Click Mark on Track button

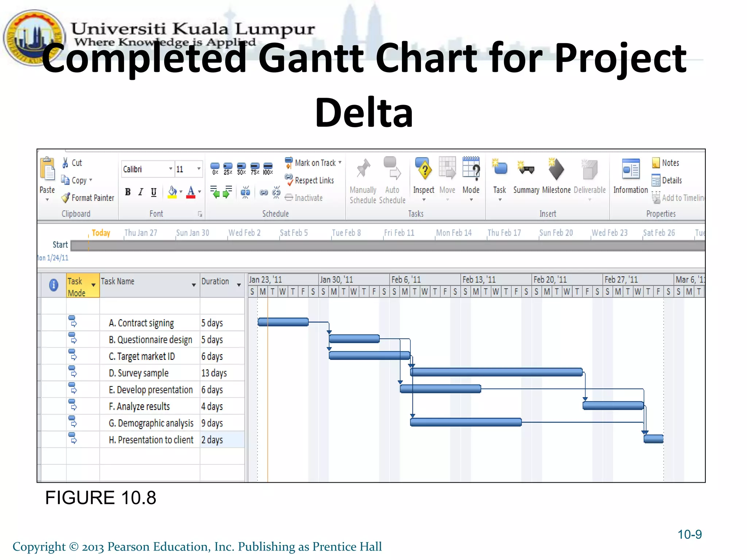point(310,163)
